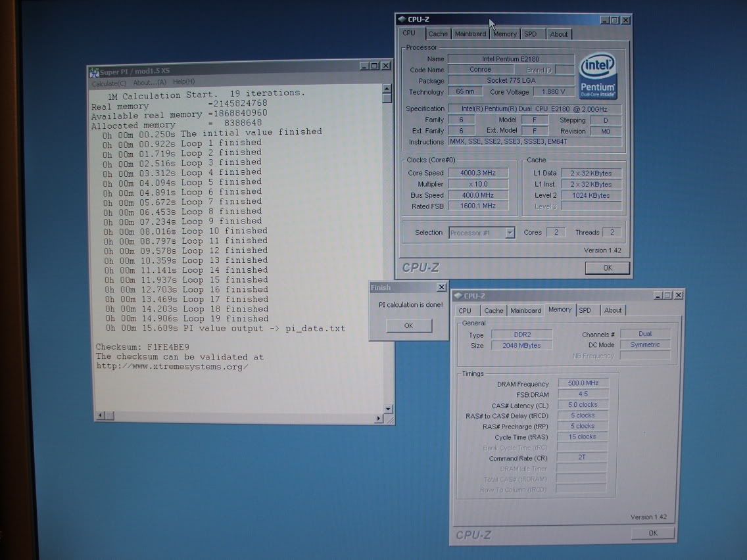Minimize the top CPU-Z window
The width and height of the screenshot is (747, 560).
604,20
